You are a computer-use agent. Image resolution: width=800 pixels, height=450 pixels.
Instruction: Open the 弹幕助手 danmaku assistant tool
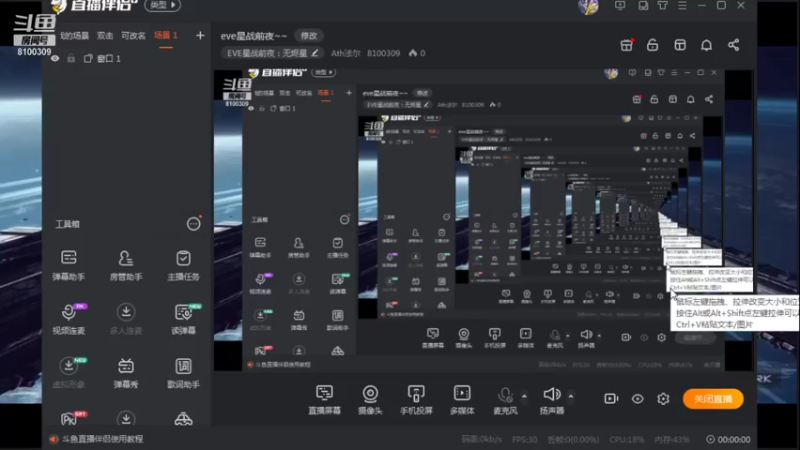coord(68,265)
